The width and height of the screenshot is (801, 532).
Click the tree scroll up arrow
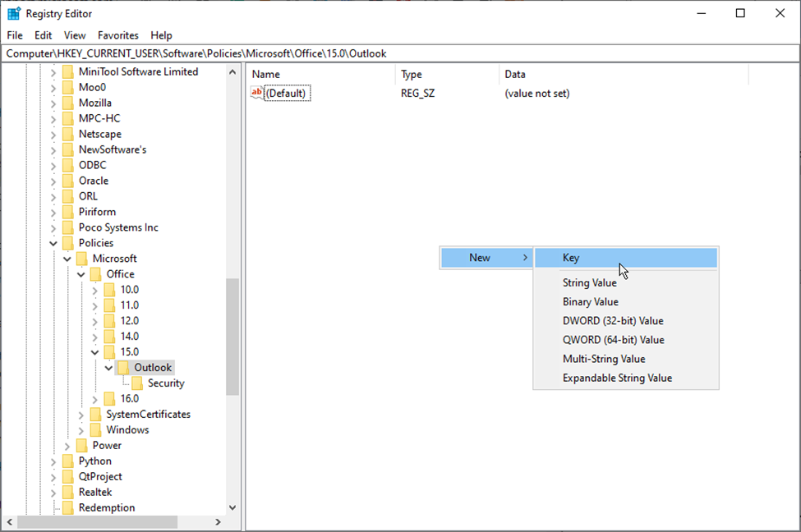click(x=232, y=72)
